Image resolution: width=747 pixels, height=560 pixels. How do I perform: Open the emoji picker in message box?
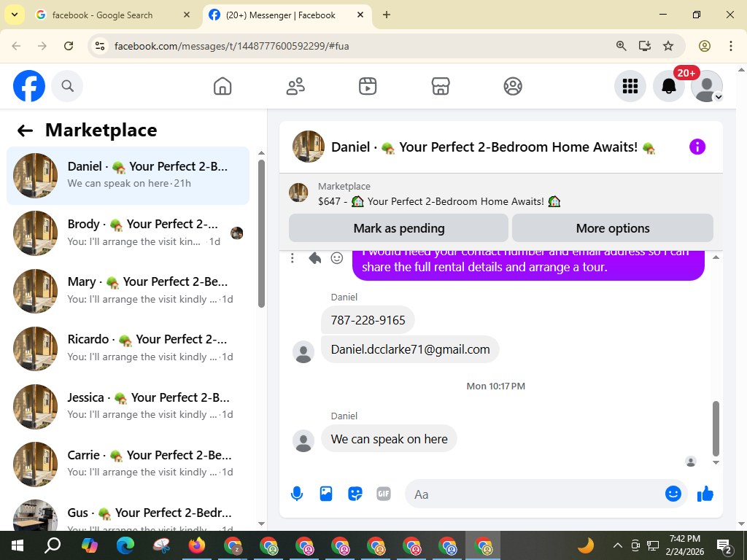pos(673,494)
